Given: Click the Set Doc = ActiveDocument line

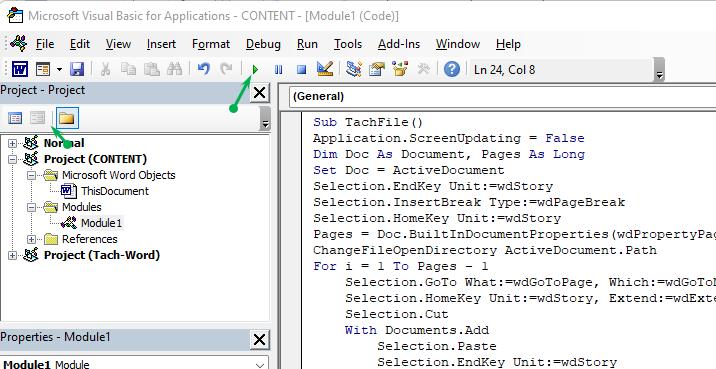Looking at the screenshot, I should point(409,170).
